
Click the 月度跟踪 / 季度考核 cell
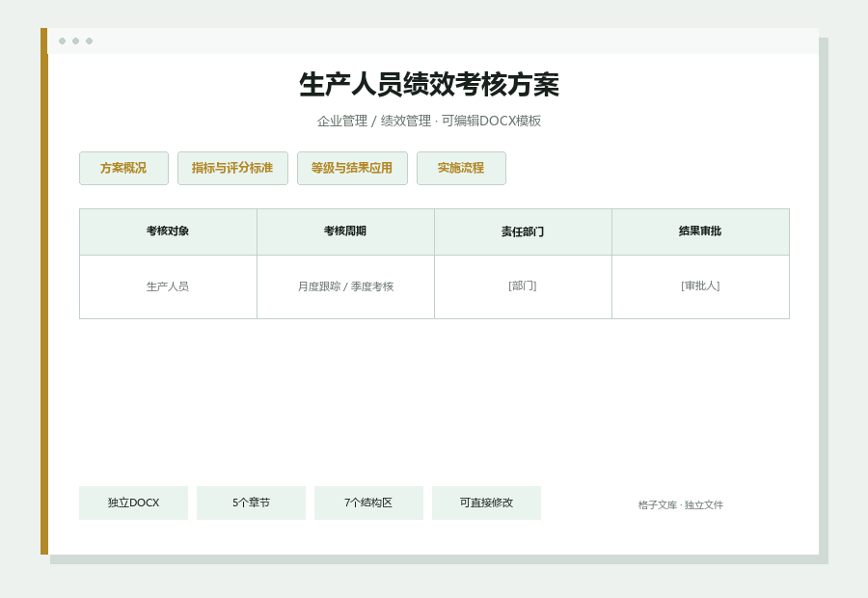tap(345, 286)
